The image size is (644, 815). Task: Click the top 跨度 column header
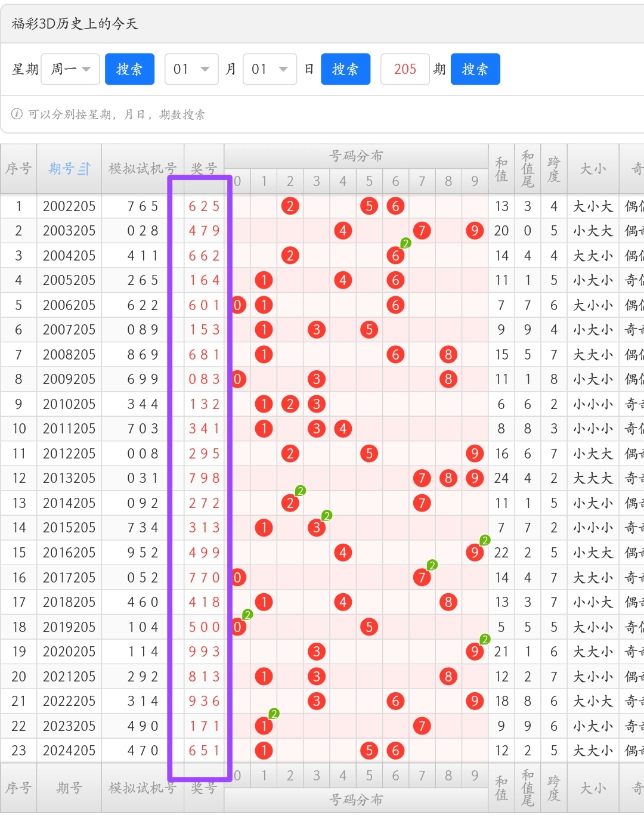coord(554,169)
